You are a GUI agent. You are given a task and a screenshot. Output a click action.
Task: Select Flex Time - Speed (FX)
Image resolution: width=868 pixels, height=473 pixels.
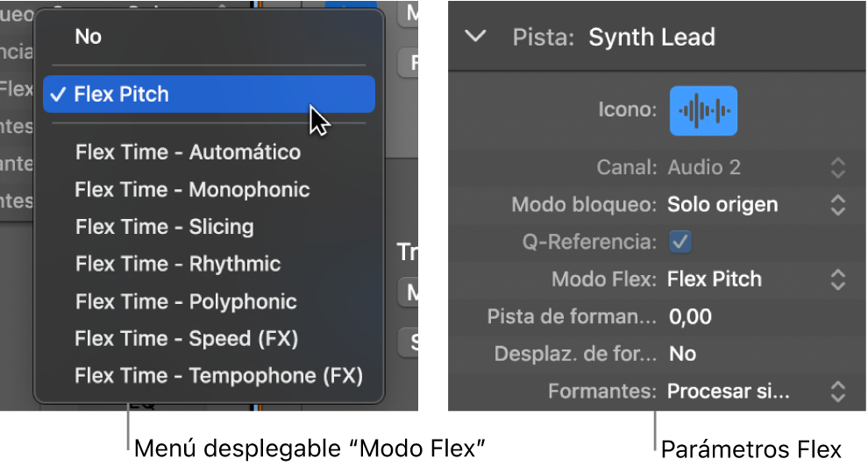pos(186,338)
